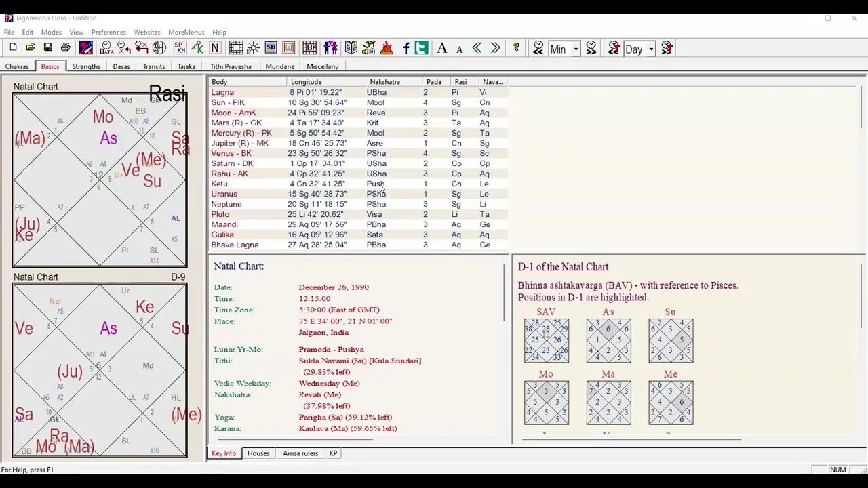Click the date value December 26, 1990
This screenshot has height=488, width=868.
click(335, 287)
